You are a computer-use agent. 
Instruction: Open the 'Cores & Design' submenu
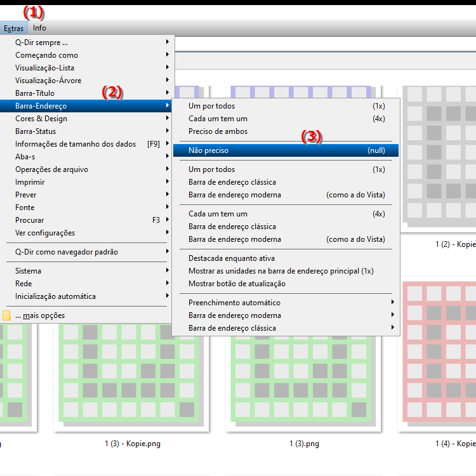pos(87,119)
